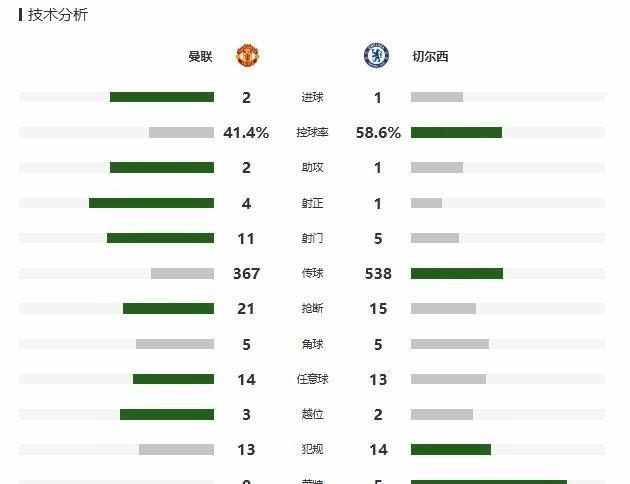Select the 技术分析 section heading
This screenshot has width=630, height=484.
point(57,15)
